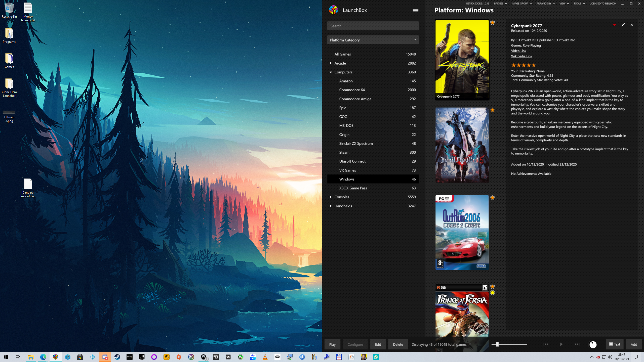Open the Cyberpunk 2077 Wikipedia Link

tap(521, 56)
